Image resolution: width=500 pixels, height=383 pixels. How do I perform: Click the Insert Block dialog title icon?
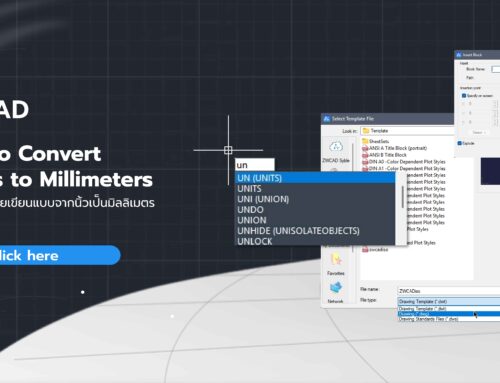point(459,55)
